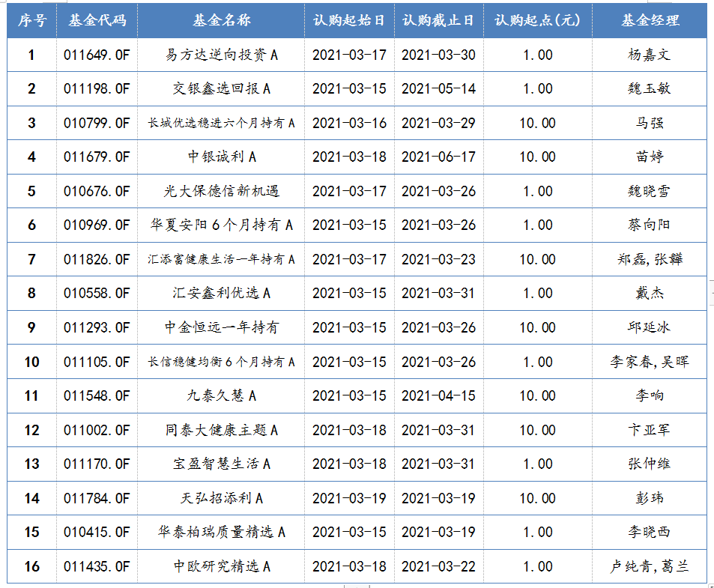The width and height of the screenshot is (714, 588).
Task: Click manager name 戴杰
Action: click(650, 293)
